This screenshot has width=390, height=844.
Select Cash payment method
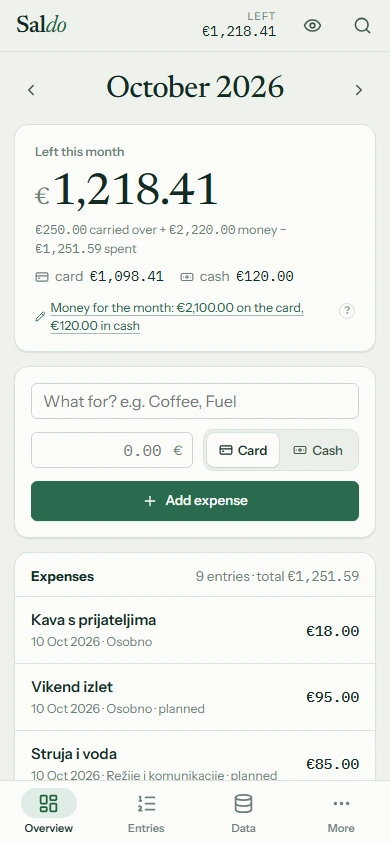click(318, 450)
